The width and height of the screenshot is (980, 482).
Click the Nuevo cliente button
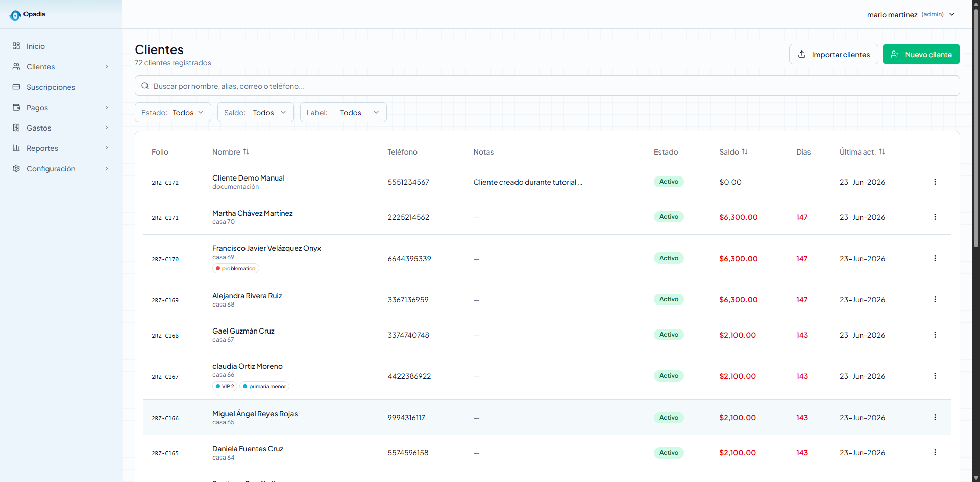point(921,54)
